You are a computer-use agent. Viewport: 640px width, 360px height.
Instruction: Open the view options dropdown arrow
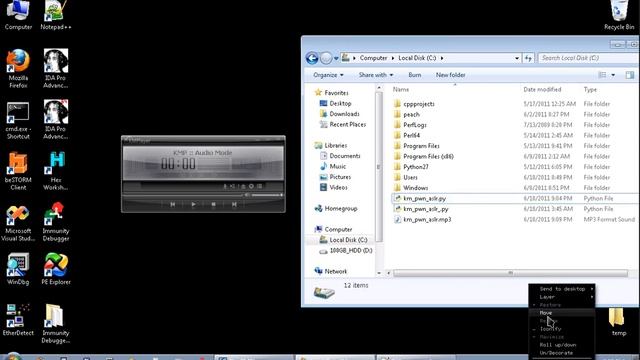[613, 75]
